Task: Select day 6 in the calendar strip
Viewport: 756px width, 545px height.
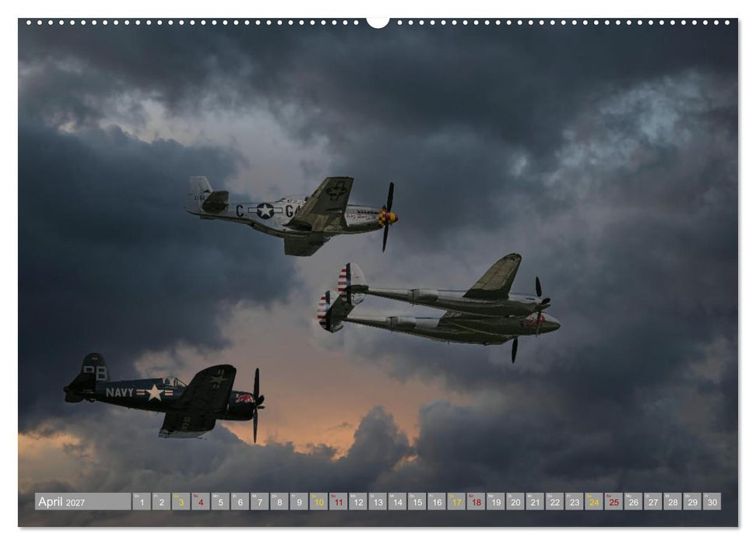Action: point(240,501)
